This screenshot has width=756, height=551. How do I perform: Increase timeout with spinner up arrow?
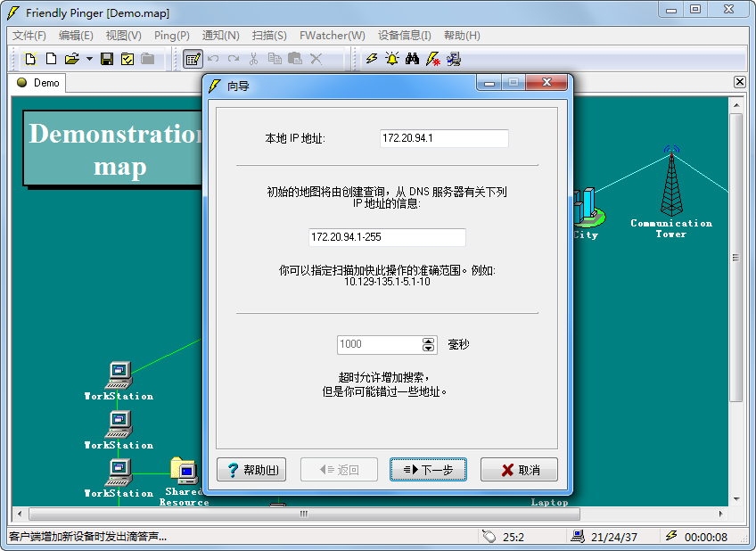[428, 341]
